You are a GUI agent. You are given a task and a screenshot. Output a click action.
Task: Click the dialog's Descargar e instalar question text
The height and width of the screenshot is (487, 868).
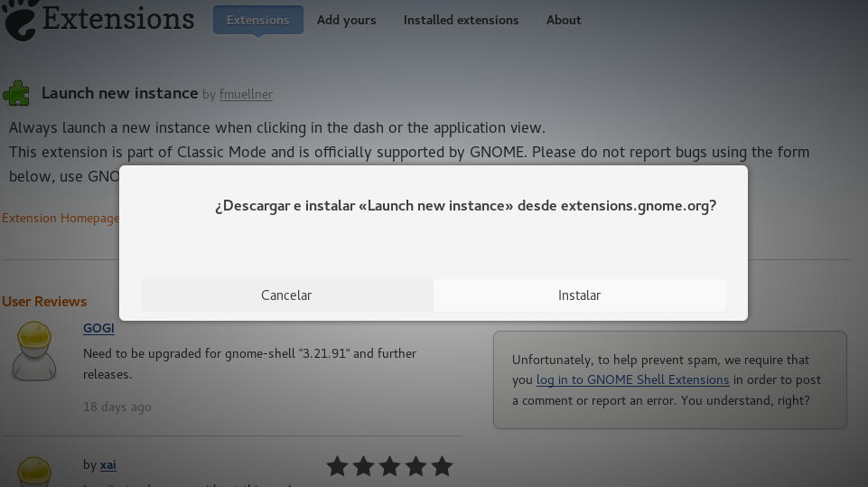(465, 205)
